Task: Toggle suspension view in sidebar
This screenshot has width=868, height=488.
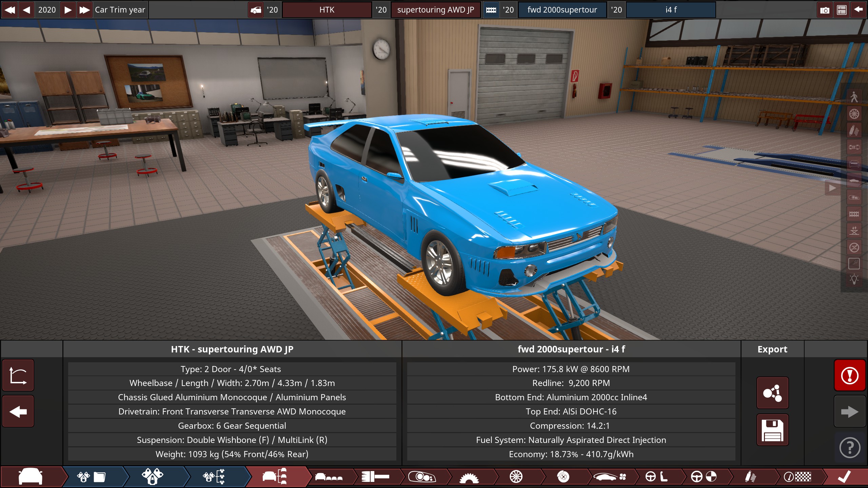Action: pyautogui.click(x=854, y=130)
